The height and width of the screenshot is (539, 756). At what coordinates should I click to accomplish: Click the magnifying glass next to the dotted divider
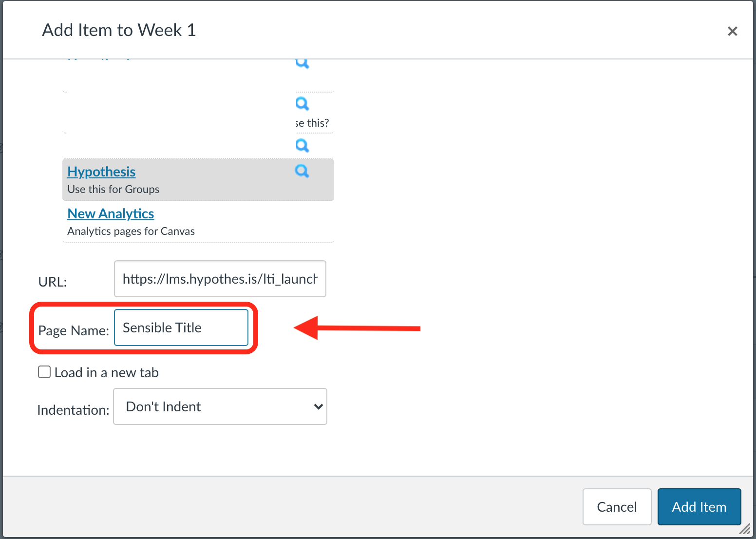[x=302, y=103]
